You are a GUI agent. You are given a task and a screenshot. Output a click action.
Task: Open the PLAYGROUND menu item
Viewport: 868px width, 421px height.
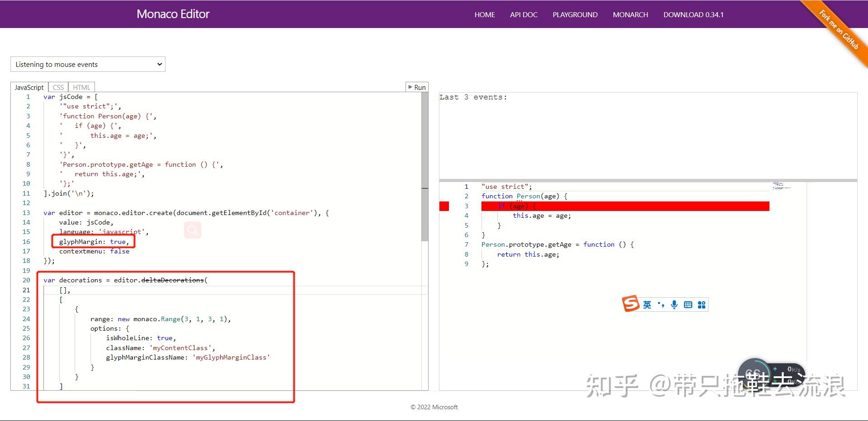(x=575, y=14)
